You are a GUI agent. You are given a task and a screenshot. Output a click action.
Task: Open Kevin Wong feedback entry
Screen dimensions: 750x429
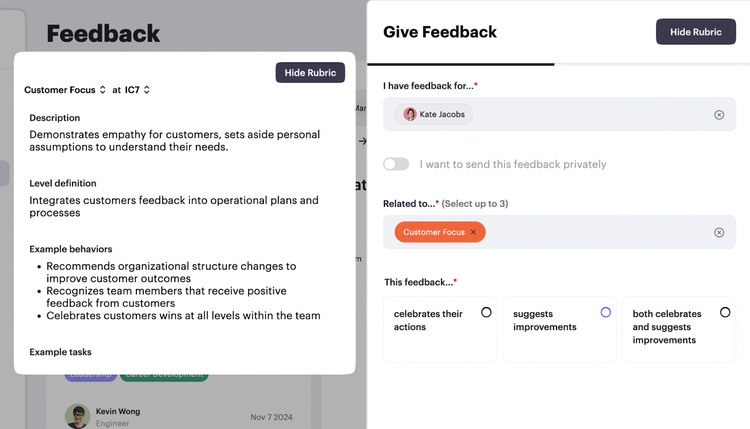pyautogui.click(x=178, y=416)
